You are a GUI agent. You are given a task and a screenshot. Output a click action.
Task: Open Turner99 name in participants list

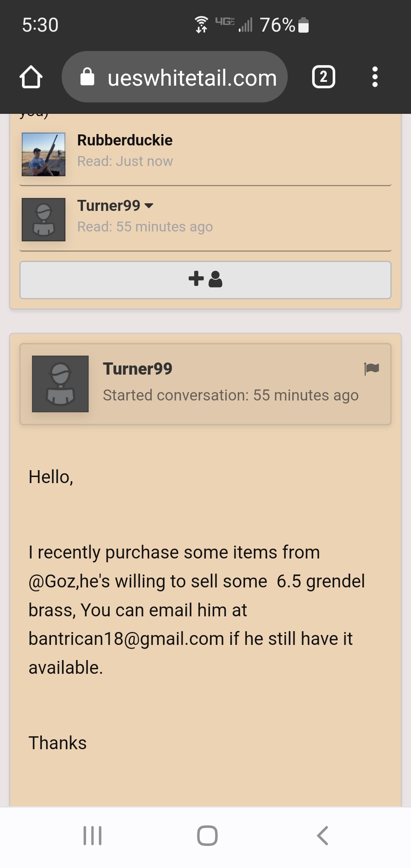tap(109, 206)
